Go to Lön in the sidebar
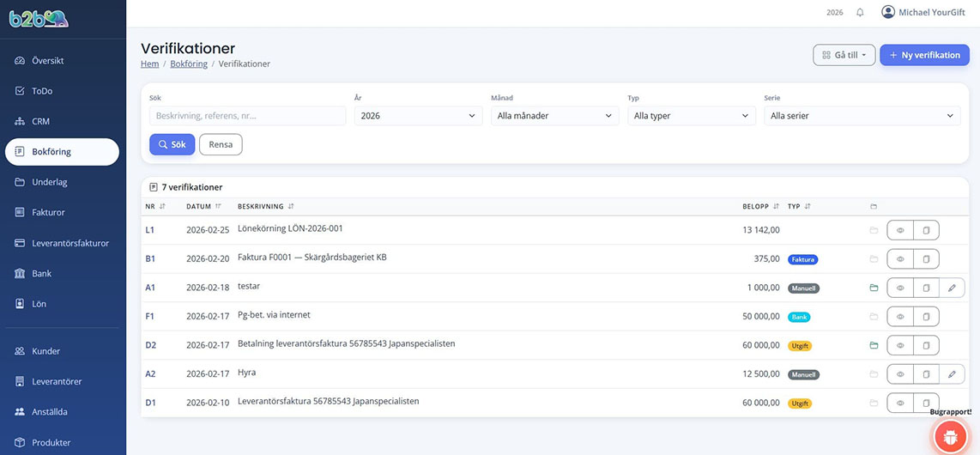Viewport: 980px width, 455px height. click(39, 304)
